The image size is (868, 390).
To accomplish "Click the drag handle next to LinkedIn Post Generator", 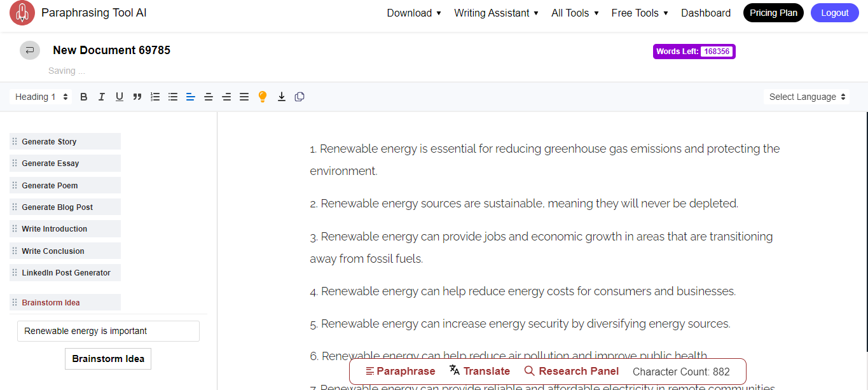I will tap(15, 272).
